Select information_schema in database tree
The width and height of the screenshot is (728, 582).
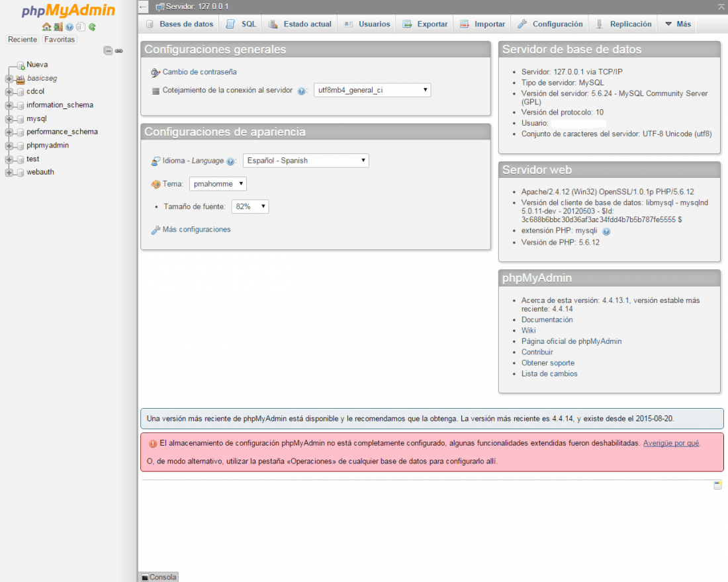click(60, 105)
